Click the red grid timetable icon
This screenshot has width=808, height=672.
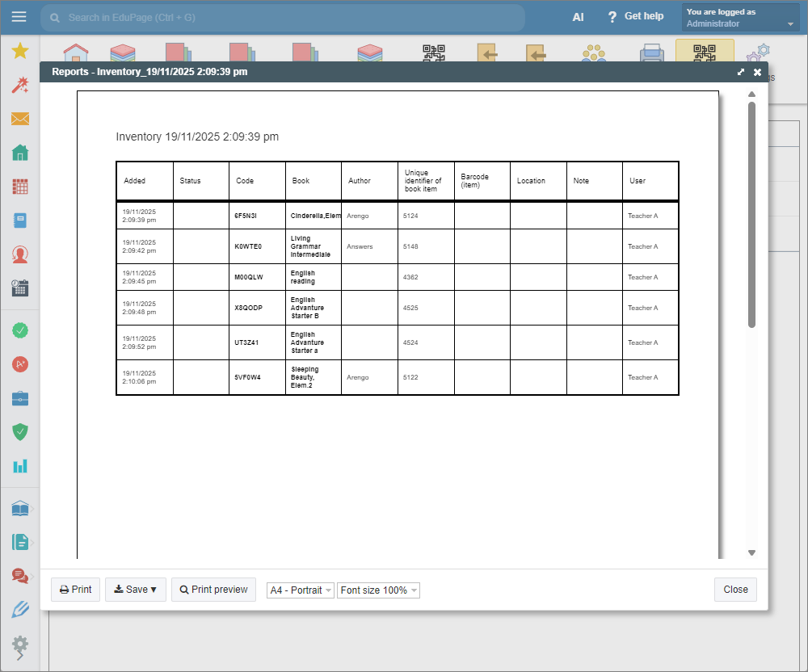(20, 187)
